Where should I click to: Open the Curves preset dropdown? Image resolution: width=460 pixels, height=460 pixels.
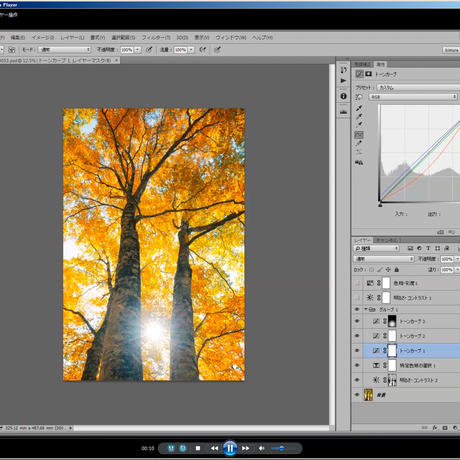tap(418, 87)
